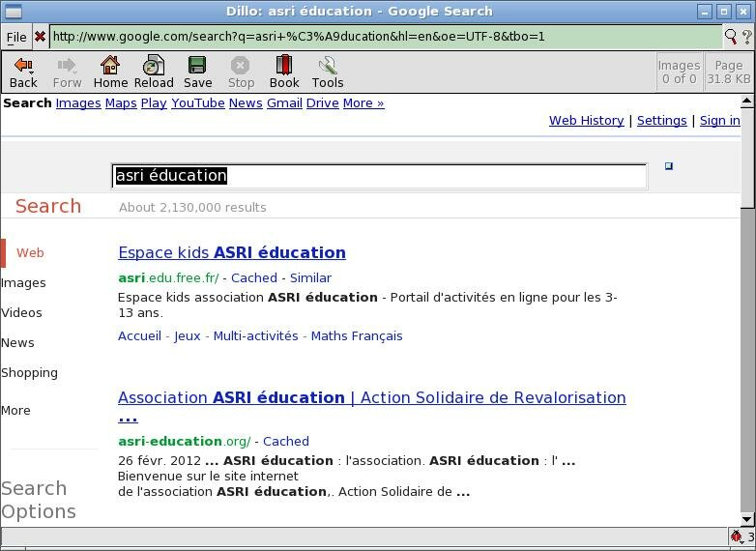Click the question mark help icon
The width and height of the screenshot is (756, 551).
747,37
